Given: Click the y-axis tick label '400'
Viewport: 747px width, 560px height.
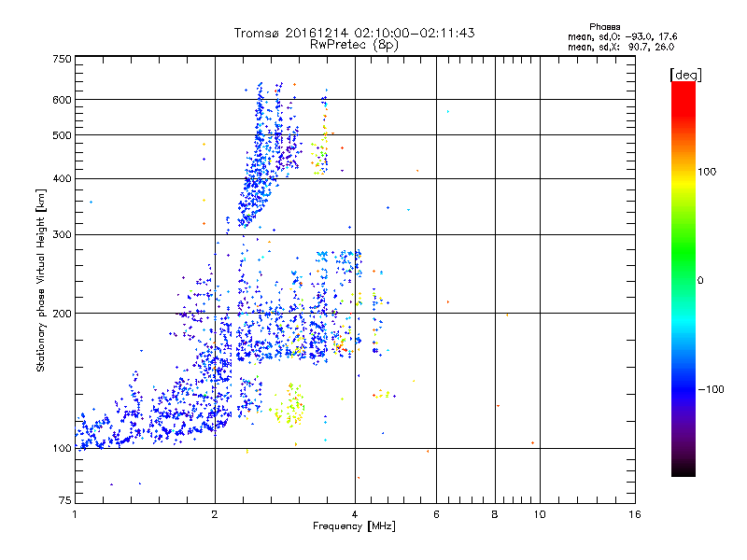Looking at the screenshot, I should [62, 178].
